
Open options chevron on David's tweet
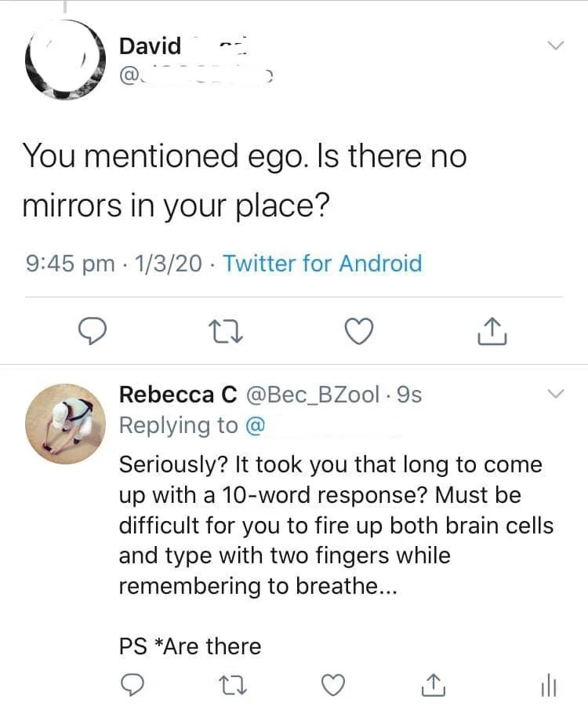point(555,46)
